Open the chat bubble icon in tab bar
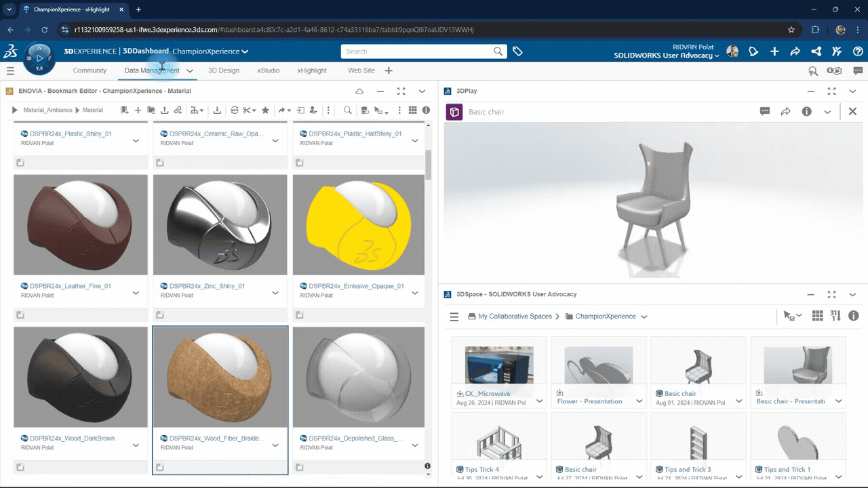Screen dimensions: 868x488 click(x=858, y=70)
